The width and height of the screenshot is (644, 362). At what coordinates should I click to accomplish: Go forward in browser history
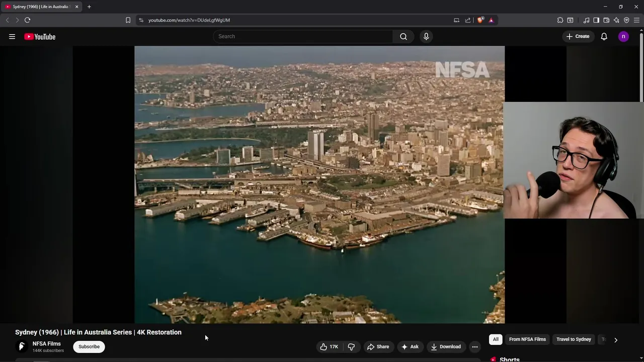coord(17,20)
